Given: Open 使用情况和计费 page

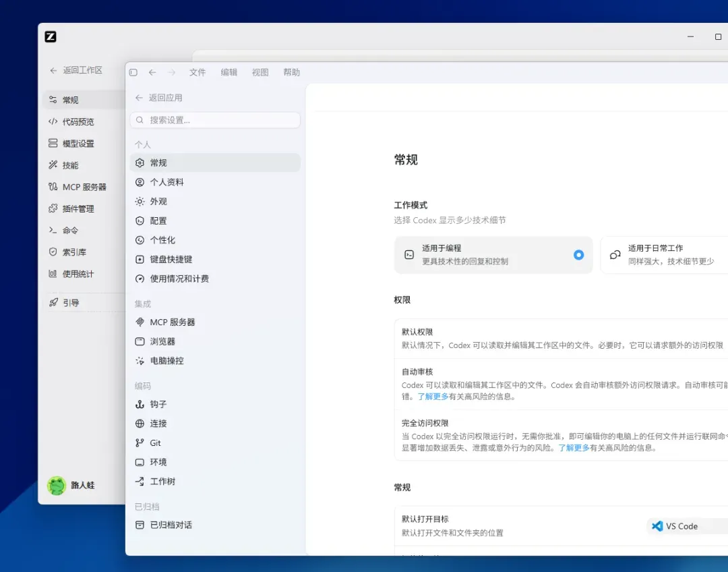Looking at the screenshot, I should click(215, 279).
